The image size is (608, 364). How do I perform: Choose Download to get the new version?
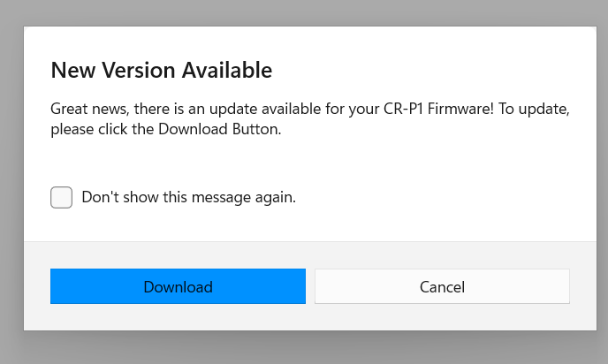pos(178,287)
